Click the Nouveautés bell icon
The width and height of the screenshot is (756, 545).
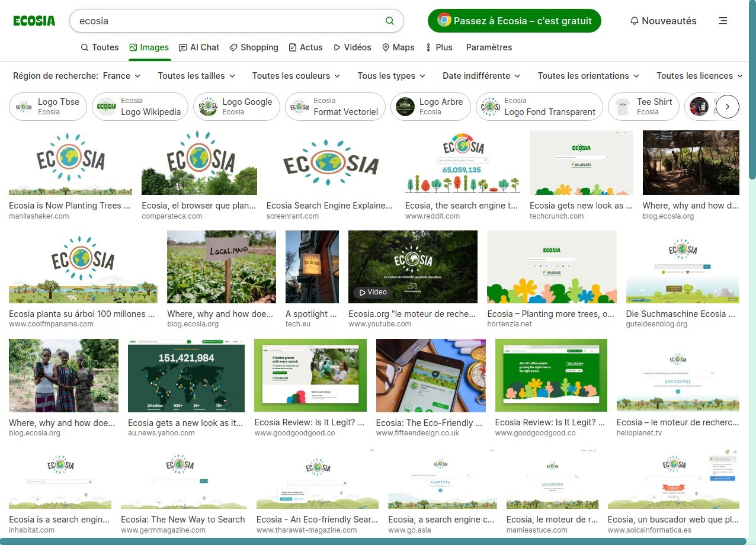pos(633,21)
